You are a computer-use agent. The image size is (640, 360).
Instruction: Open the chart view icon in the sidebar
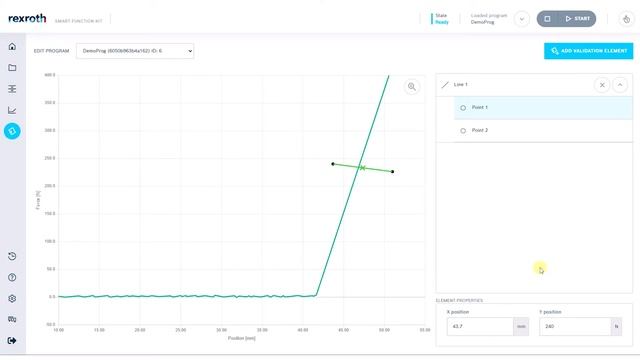pos(12,110)
